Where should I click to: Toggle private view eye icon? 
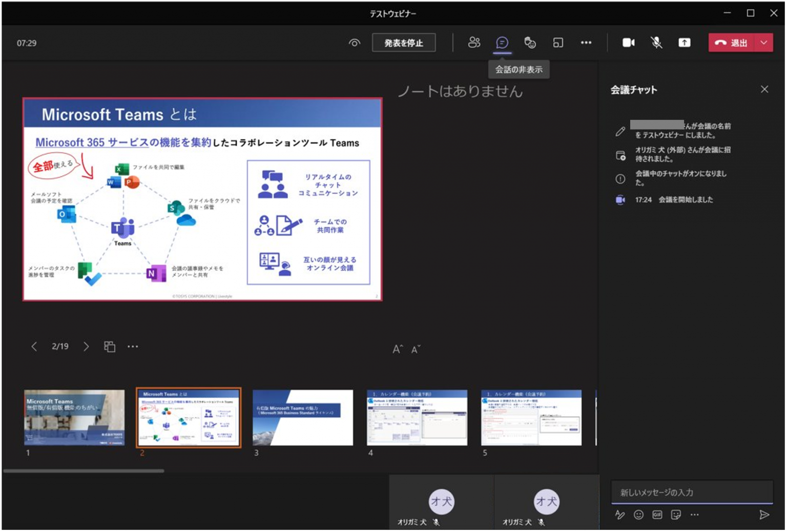pos(354,43)
